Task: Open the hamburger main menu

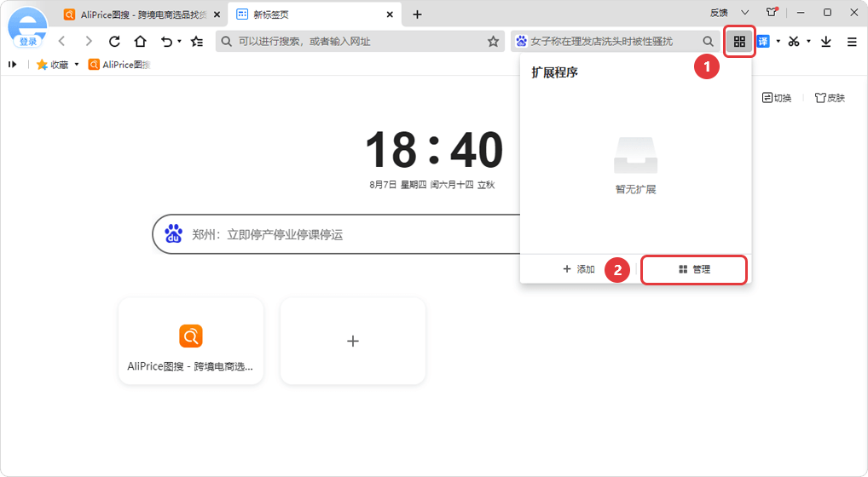Action: [852, 41]
